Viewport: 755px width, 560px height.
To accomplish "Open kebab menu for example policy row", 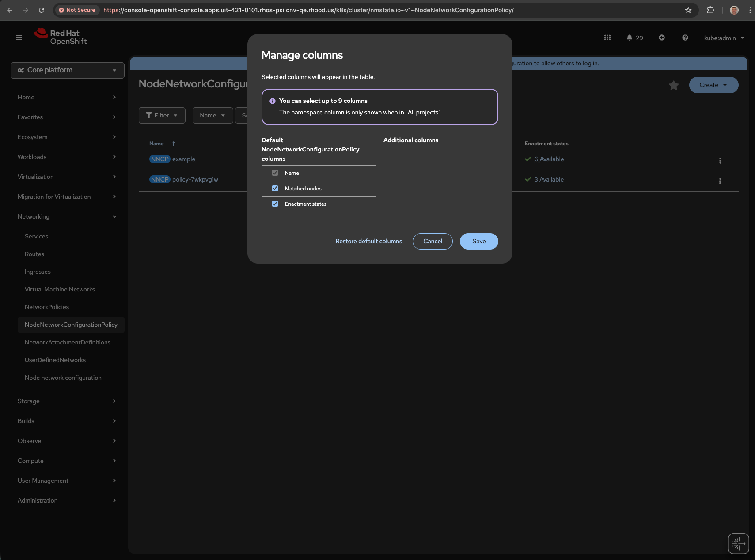I will (720, 161).
